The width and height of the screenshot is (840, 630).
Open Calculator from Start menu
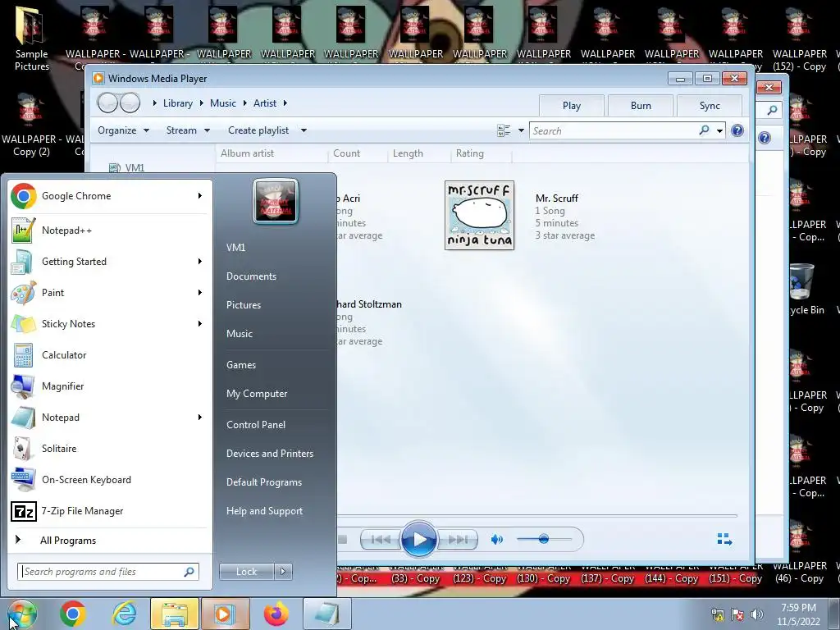pos(108,354)
